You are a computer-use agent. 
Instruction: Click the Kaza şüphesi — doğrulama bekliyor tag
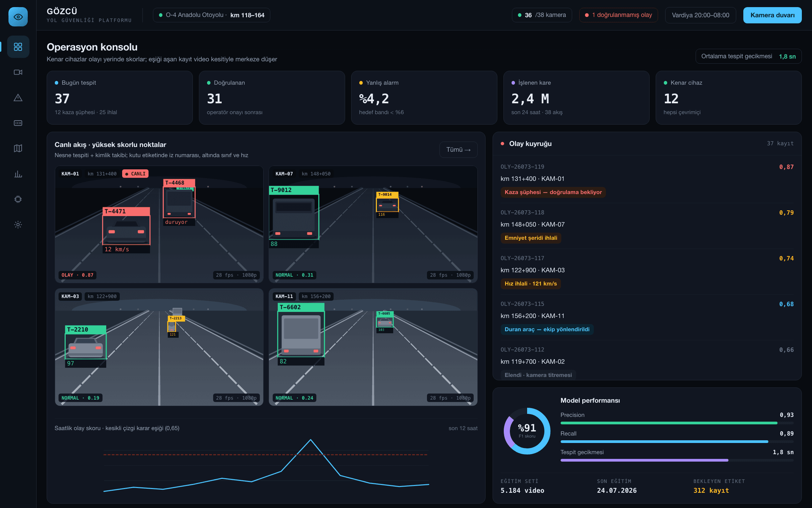[553, 192]
